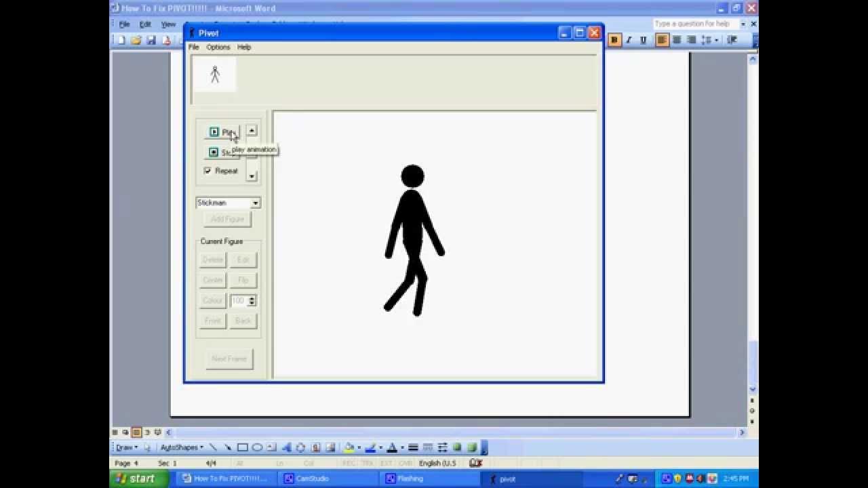Click speed scrollbar down arrow beside Repeat
The image size is (868, 488).
[252, 176]
